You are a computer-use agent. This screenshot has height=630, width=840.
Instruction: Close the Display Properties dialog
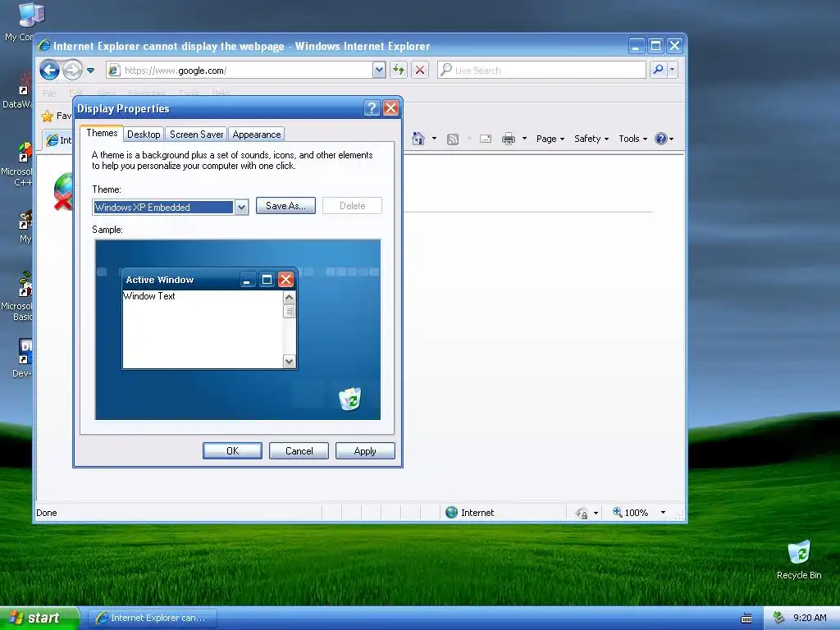(x=391, y=108)
